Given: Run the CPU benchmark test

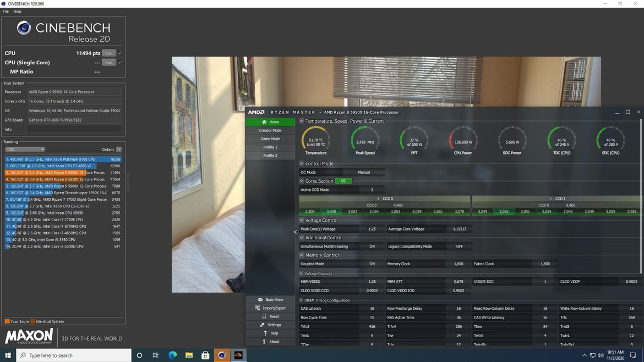Looking at the screenshot, I should point(109,53).
